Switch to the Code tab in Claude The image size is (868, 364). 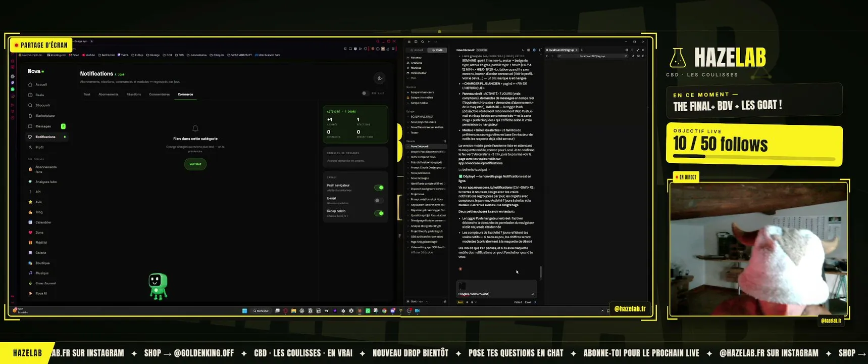pos(437,50)
